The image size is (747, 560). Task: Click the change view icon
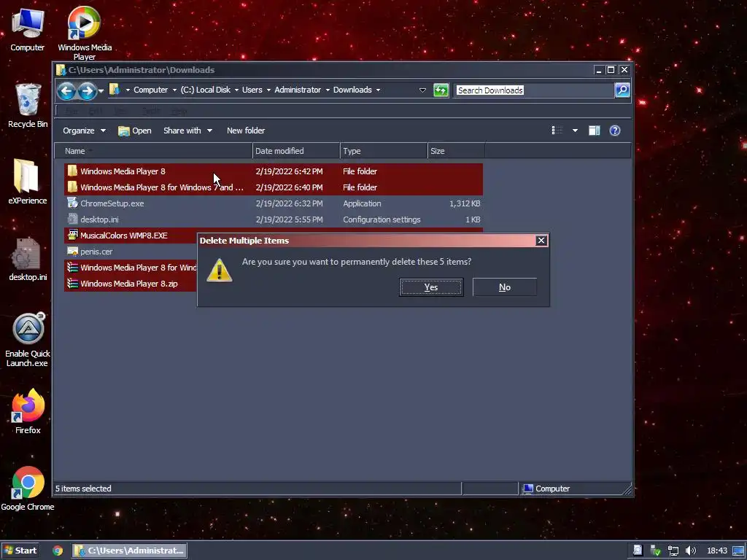point(557,131)
